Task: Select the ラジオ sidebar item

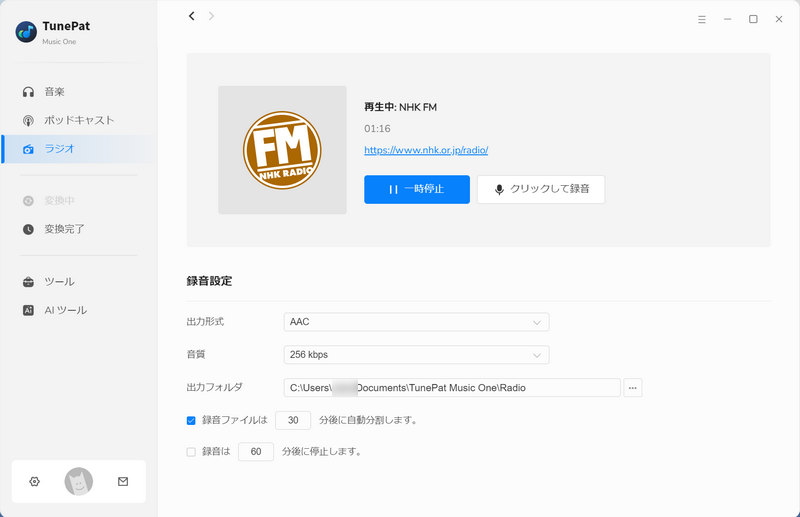Action: tap(79, 149)
